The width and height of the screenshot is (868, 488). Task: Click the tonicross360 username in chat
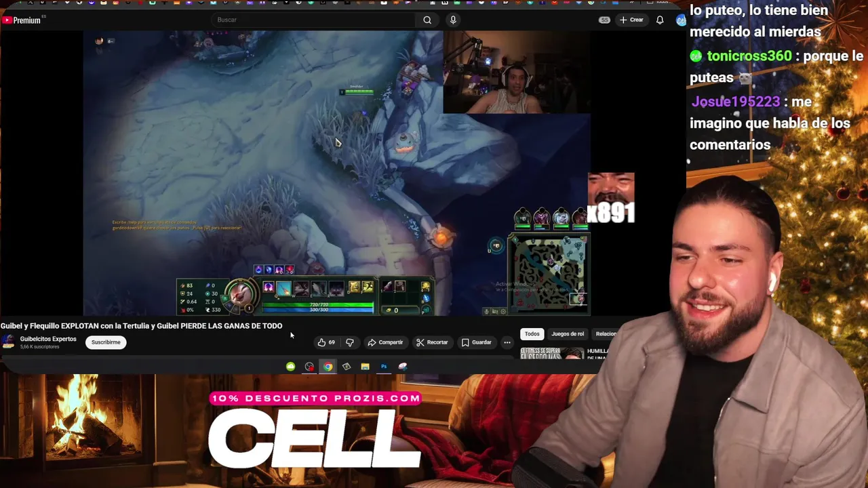[749, 56]
